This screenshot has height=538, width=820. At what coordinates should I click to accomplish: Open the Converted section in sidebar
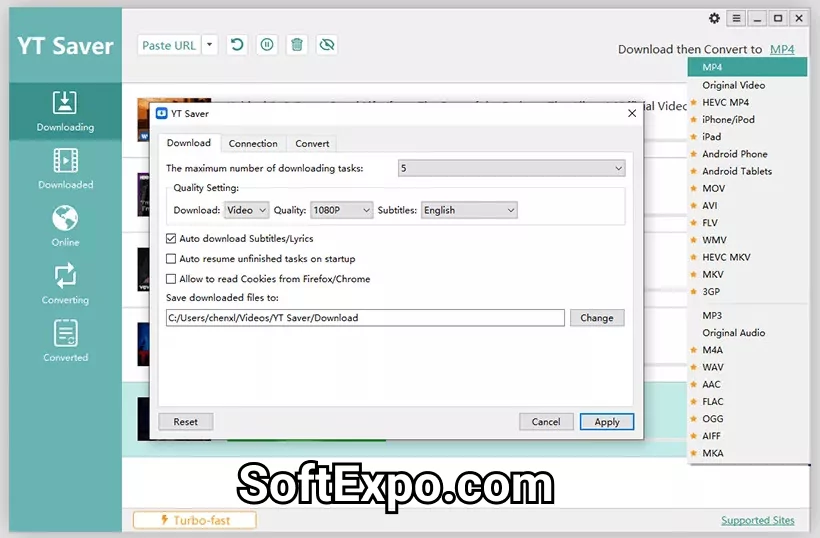(x=65, y=341)
